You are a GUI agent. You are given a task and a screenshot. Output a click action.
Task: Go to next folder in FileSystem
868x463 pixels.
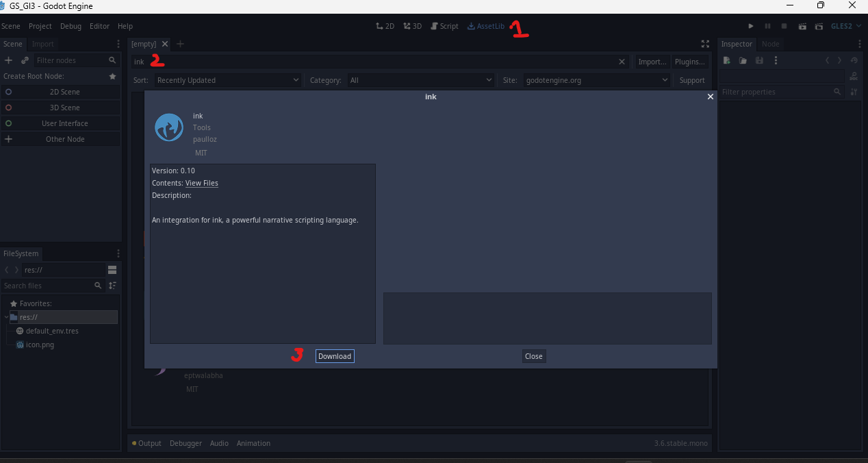17,270
